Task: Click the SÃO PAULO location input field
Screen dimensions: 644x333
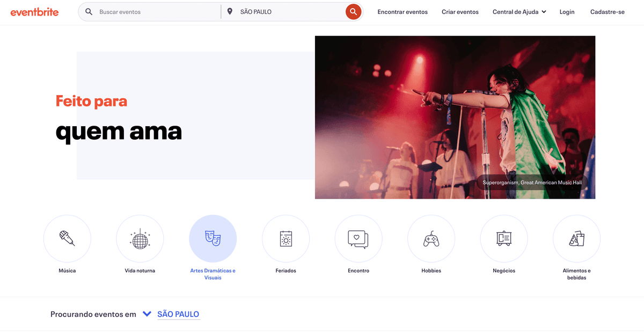Action: coord(287,12)
